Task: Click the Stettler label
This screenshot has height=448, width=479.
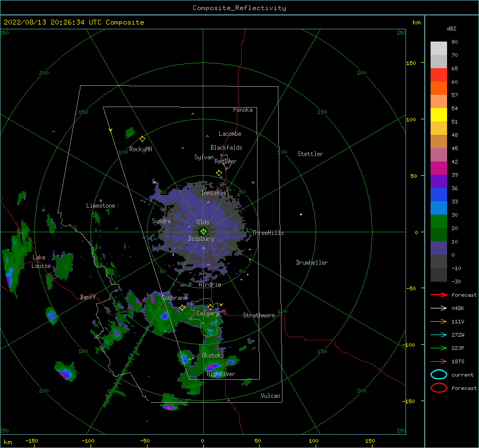Action: pyautogui.click(x=310, y=154)
